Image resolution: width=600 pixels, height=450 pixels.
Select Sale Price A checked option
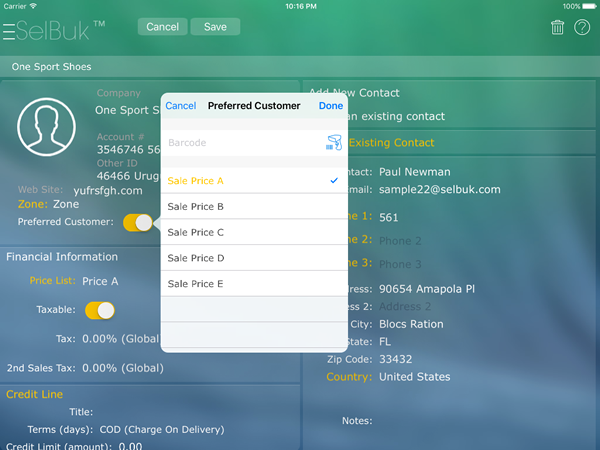[254, 181]
